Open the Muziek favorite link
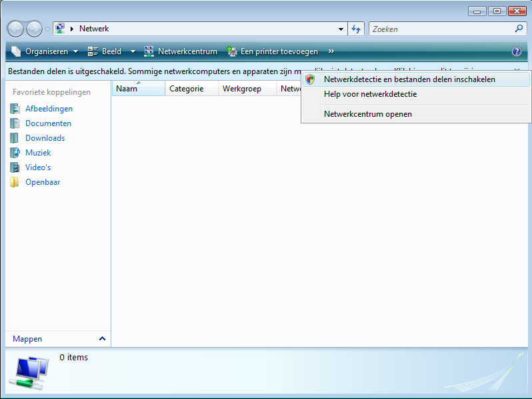Viewport: 532px width, 399px height. [x=38, y=153]
